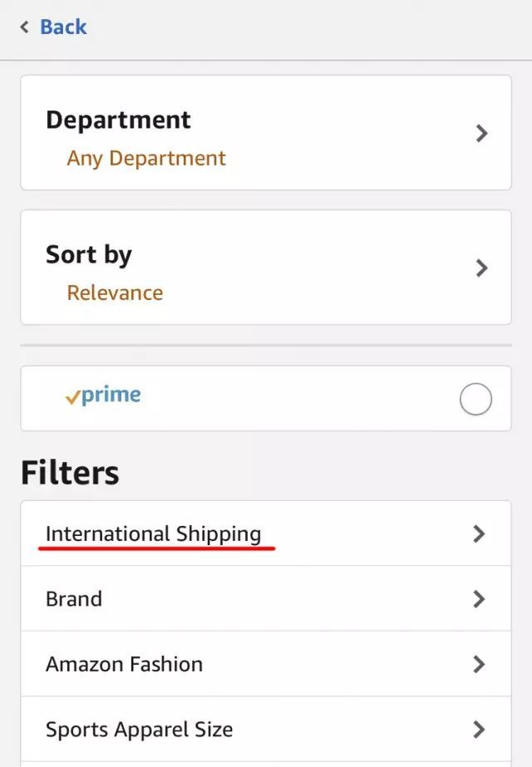Enable the Prime-only radio button
The image size is (532, 767).
pos(475,400)
